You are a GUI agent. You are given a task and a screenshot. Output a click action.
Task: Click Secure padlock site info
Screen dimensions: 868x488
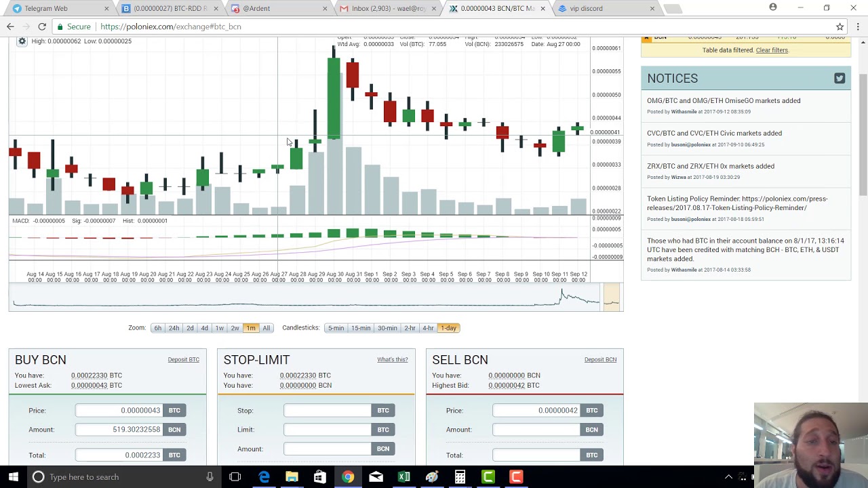73,26
